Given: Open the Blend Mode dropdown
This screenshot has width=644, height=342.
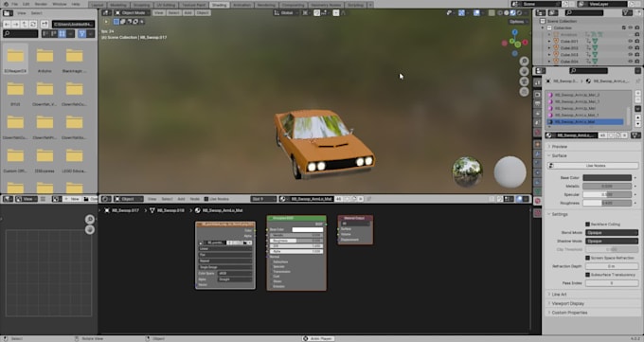Looking at the screenshot, I should point(612,233).
